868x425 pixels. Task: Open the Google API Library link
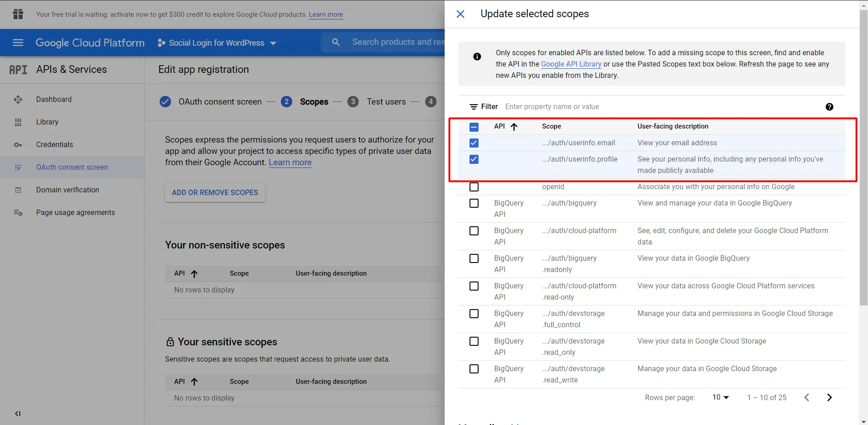coord(571,64)
